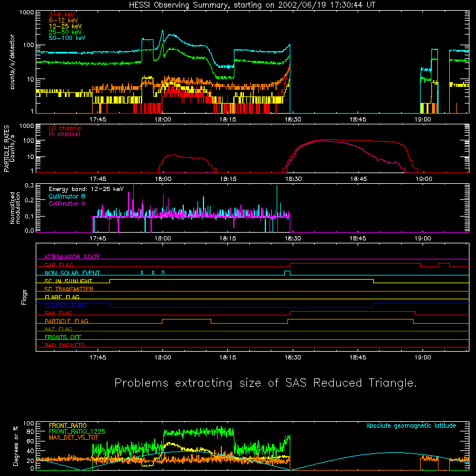
Task: Click the ATTENUATOR_STATE flag label
Action: tap(72, 257)
